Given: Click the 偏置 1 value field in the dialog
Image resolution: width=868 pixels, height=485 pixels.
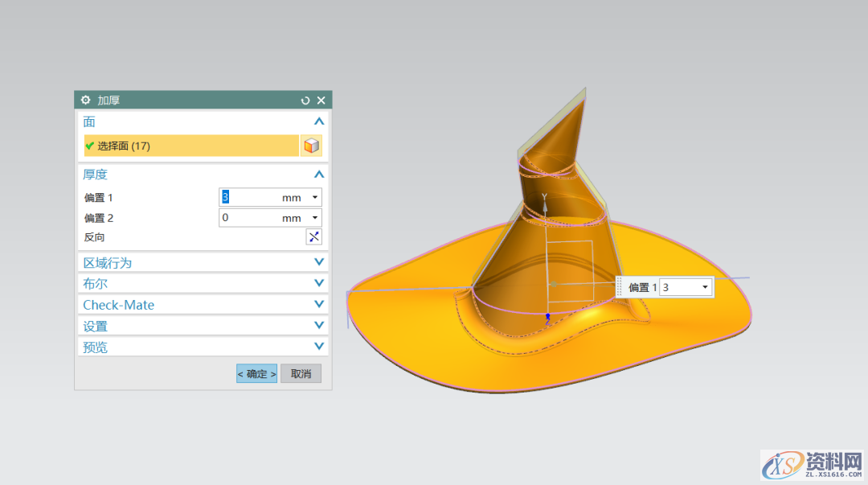Looking at the screenshot, I should (249, 197).
